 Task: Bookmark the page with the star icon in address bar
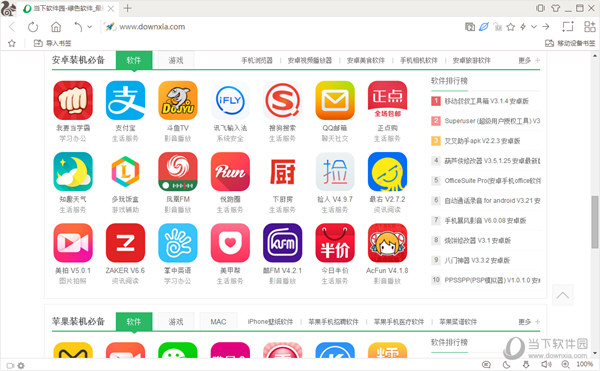coord(510,27)
